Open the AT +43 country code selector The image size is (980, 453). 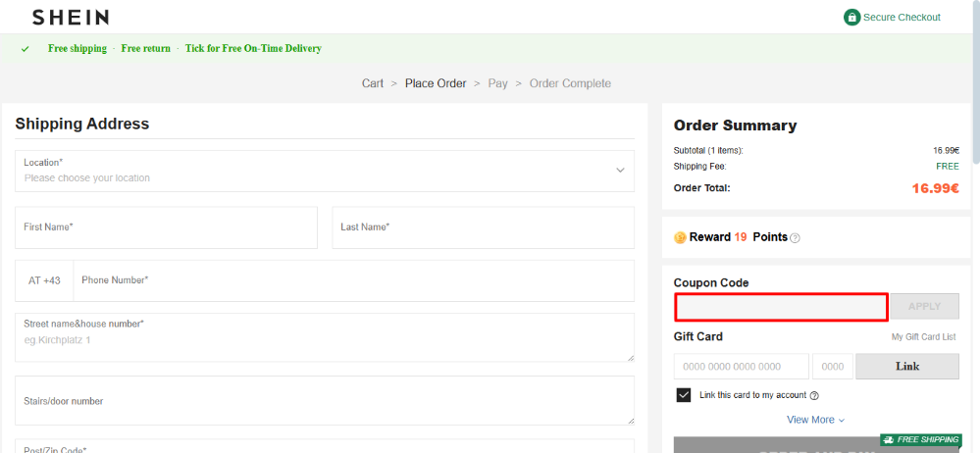[44, 280]
